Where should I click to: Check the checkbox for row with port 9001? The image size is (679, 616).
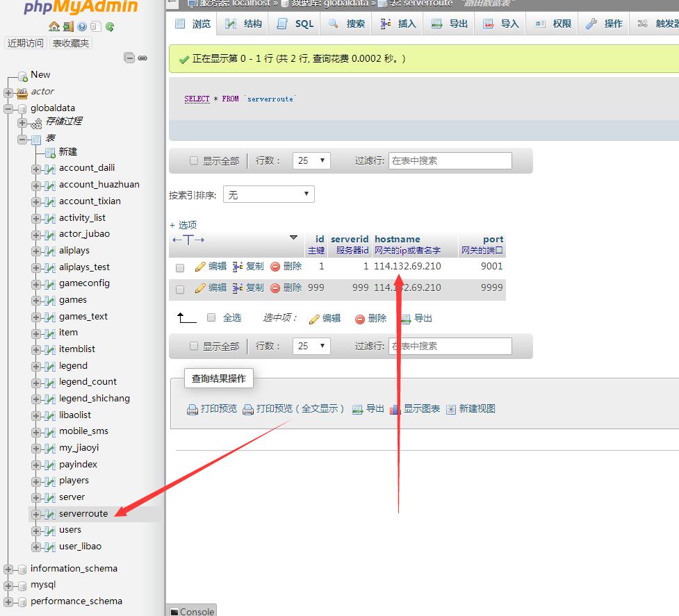pos(180,267)
